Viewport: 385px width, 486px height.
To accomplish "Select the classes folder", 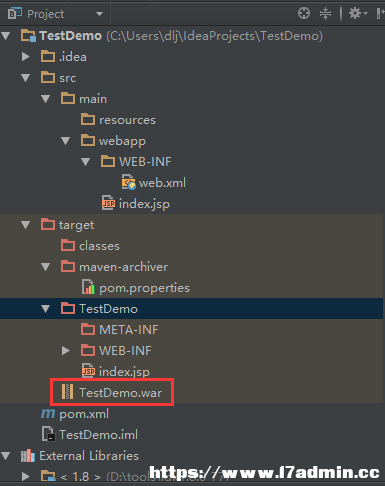I will pos(90,246).
